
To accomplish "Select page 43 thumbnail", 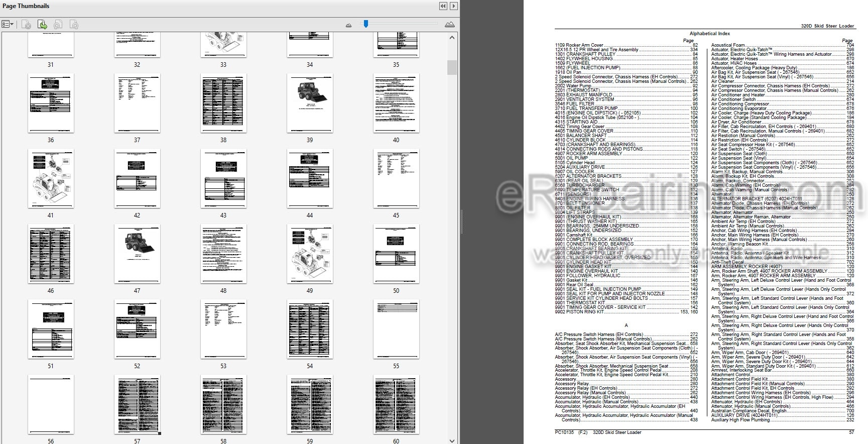I will [223, 178].
